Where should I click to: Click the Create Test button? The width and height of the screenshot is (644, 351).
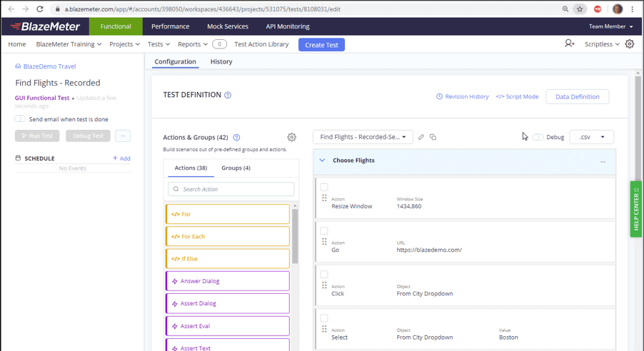click(321, 45)
